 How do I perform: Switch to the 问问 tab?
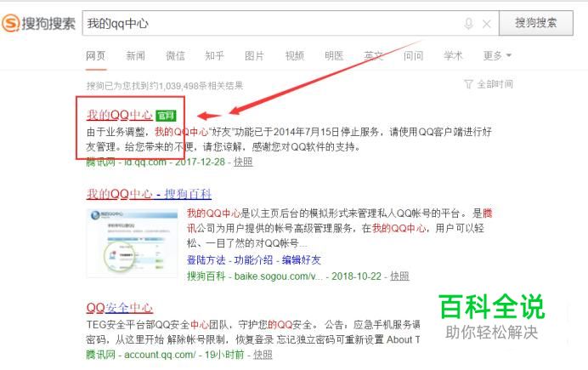[x=413, y=56]
